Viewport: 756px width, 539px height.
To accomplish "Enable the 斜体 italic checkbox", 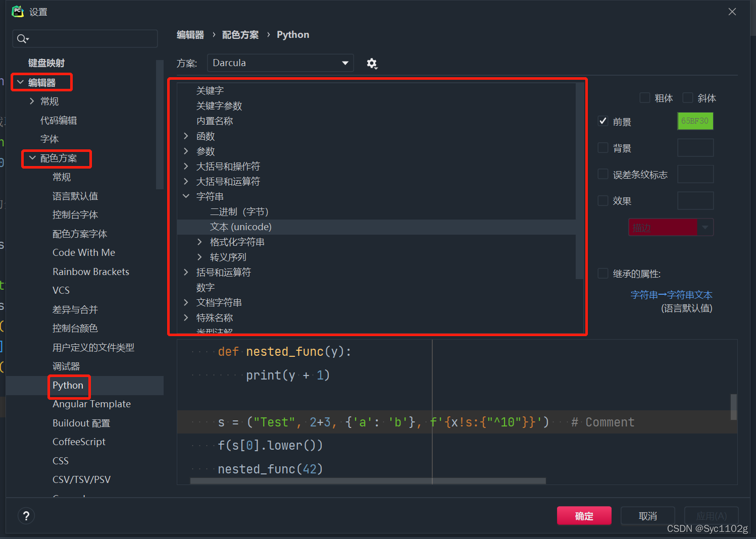I will tap(688, 98).
